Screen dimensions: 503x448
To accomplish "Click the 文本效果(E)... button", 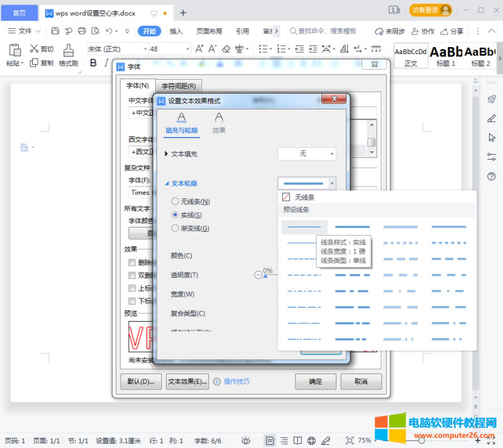I will tap(187, 381).
